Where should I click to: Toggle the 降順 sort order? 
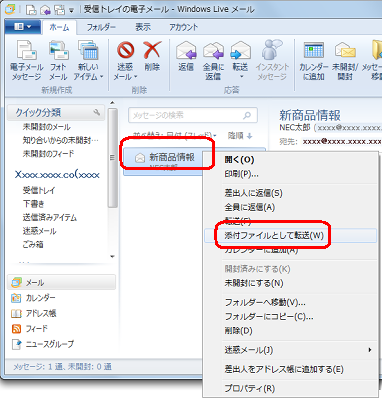(x=240, y=136)
